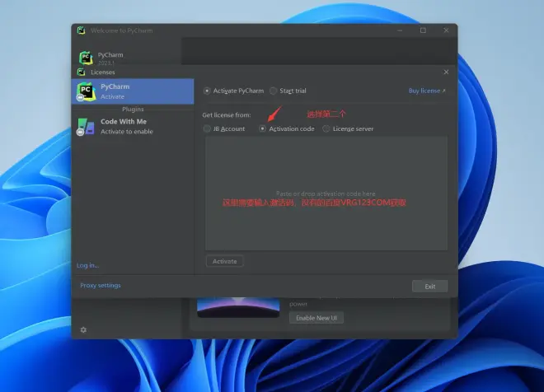Select PyCharm Activate entry in license list
Image resolution: width=544 pixels, height=392 pixels.
pos(133,91)
